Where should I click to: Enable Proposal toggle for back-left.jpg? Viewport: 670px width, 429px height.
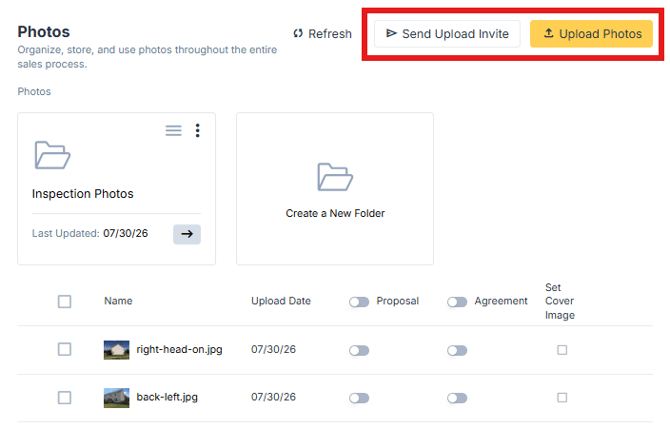(x=359, y=398)
